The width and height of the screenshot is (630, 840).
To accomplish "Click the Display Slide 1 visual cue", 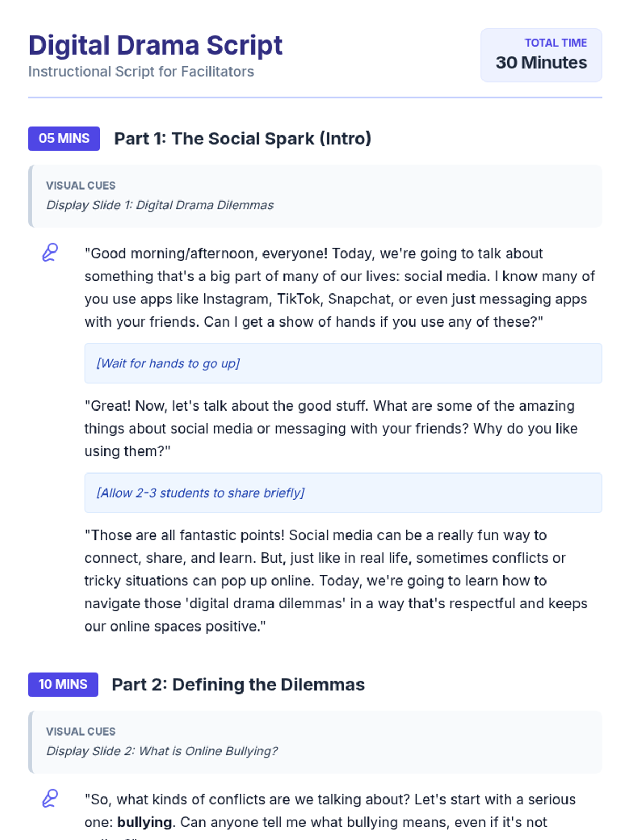I will point(160,205).
